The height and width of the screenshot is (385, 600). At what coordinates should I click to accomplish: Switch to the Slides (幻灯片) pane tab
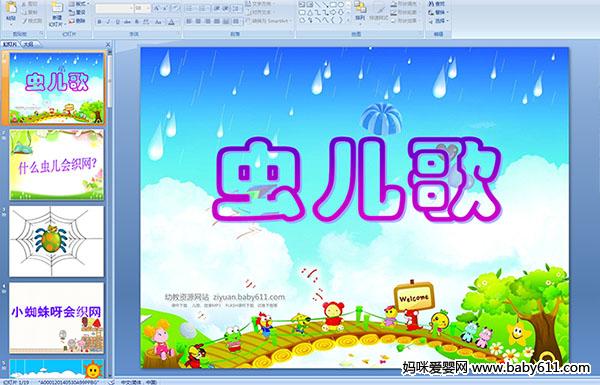tap(10, 44)
